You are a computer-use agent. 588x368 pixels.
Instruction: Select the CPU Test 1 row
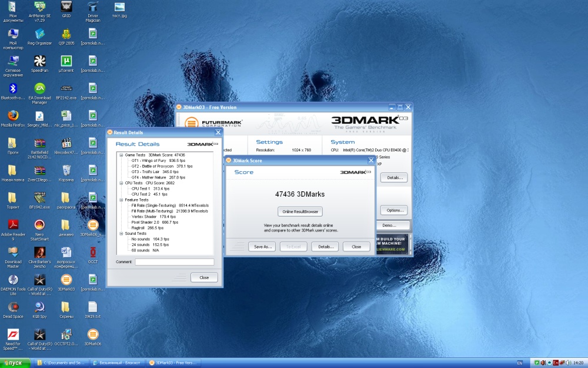tap(151, 189)
